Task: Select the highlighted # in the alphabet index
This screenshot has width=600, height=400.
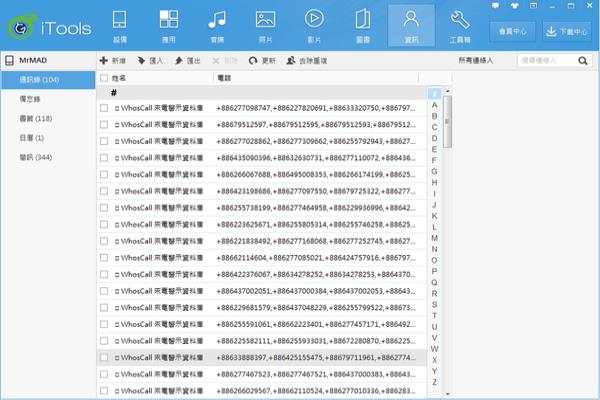Action: tap(434, 93)
